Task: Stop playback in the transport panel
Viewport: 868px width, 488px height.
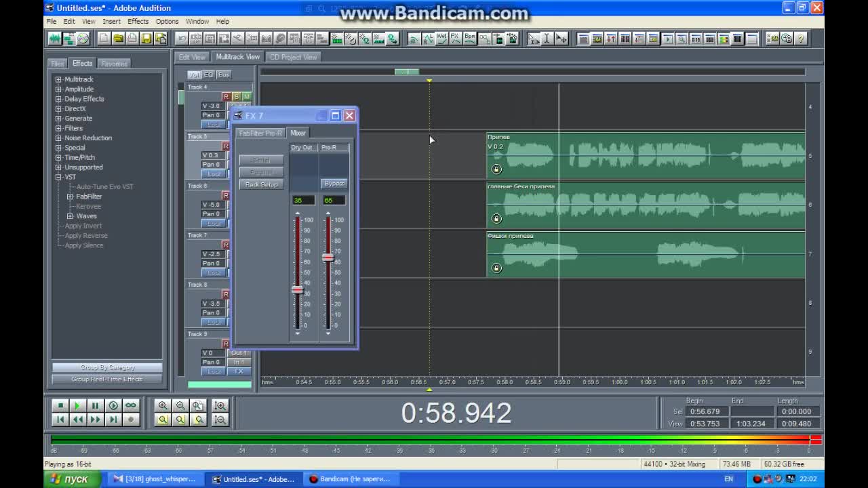Action: (x=60, y=405)
